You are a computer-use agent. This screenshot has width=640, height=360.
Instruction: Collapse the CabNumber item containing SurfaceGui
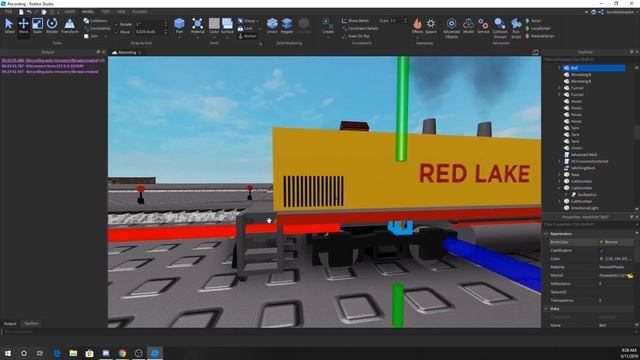click(x=560, y=188)
